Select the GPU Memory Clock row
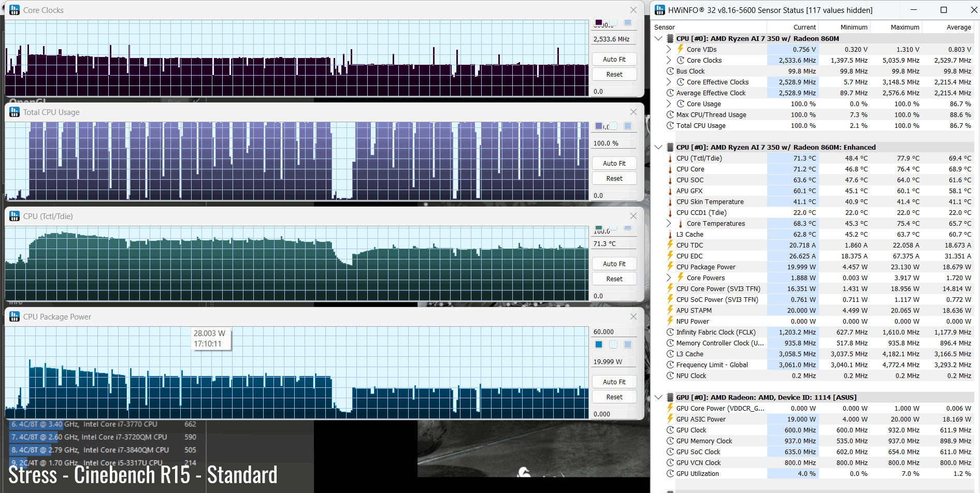 coord(819,441)
